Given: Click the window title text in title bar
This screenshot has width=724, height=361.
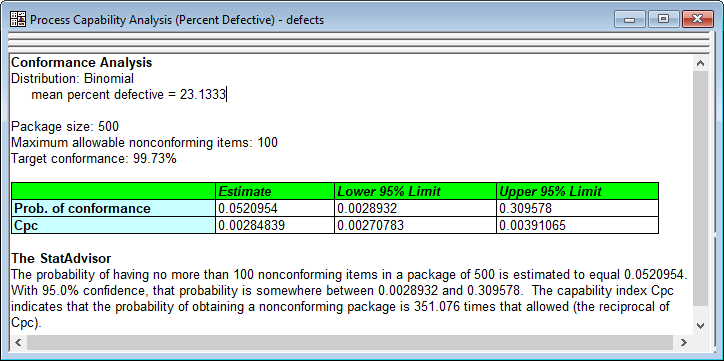Looking at the screenshot, I should tap(177, 20).
